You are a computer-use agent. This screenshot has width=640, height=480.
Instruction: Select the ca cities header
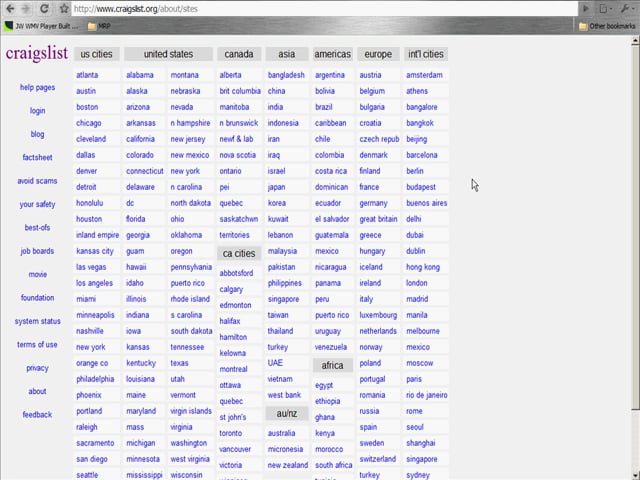pos(239,253)
